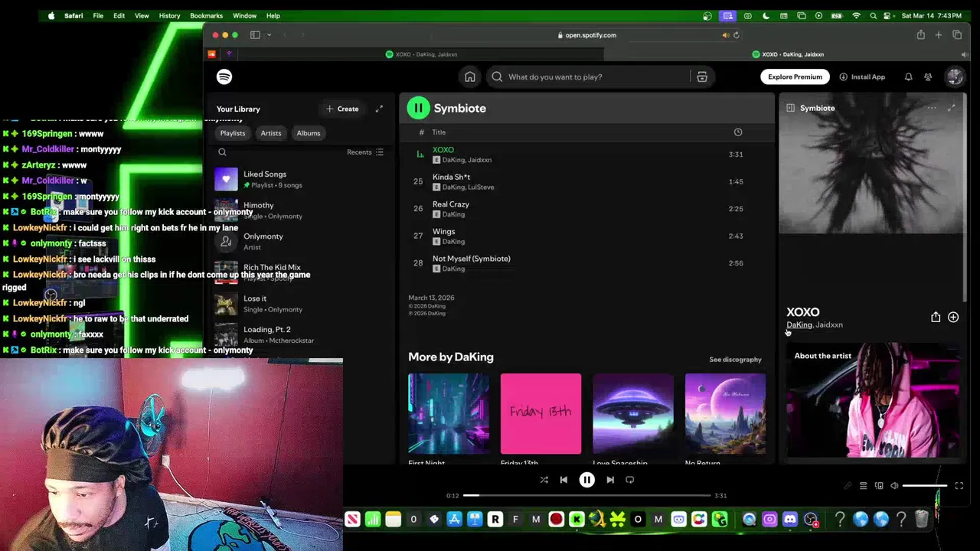The width and height of the screenshot is (980, 551).
Task: Share XOXO from the now playing panel
Action: [x=936, y=317]
